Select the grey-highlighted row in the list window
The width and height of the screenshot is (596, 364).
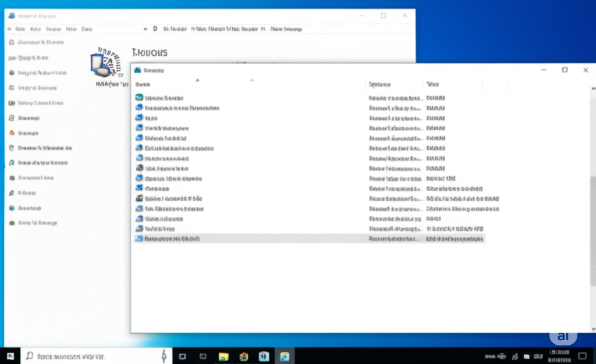(x=310, y=238)
